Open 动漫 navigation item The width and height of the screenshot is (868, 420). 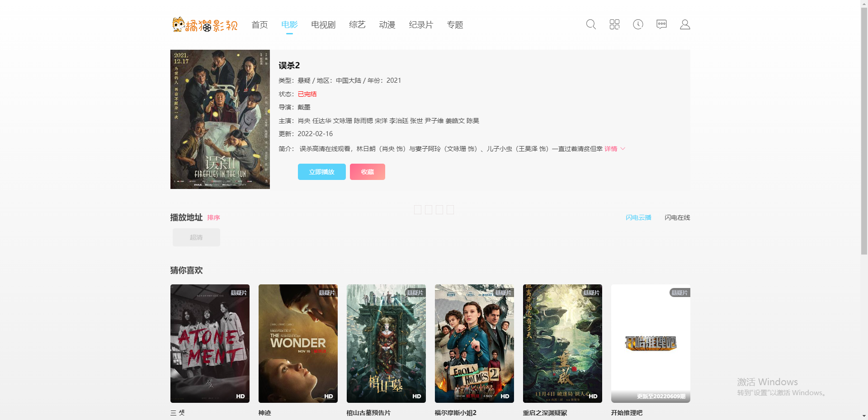(387, 25)
